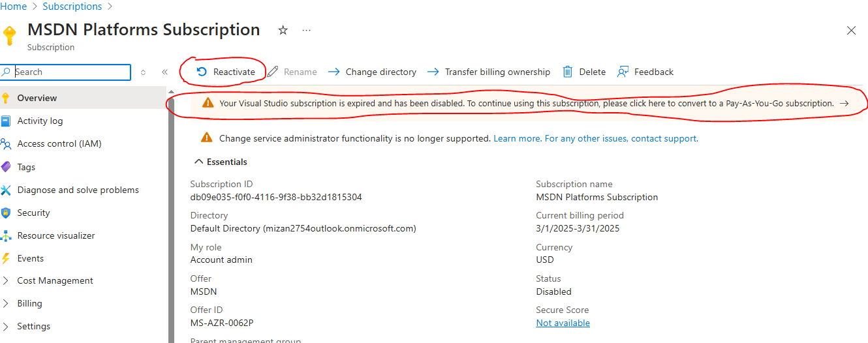Go to Home breadcrumb
Screen dimensions: 868x343
[14, 7]
